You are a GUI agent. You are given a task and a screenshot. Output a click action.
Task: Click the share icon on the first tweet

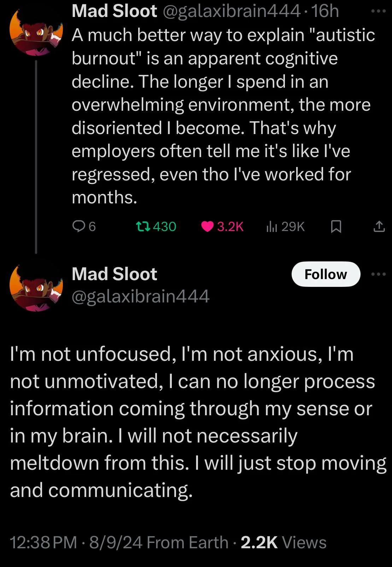coord(379,227)
